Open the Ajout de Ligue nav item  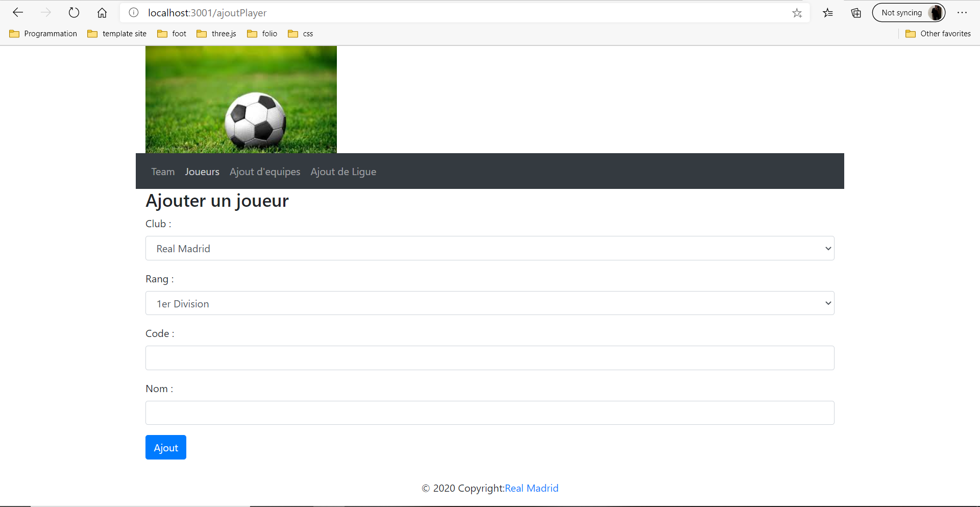click(344, 172)
